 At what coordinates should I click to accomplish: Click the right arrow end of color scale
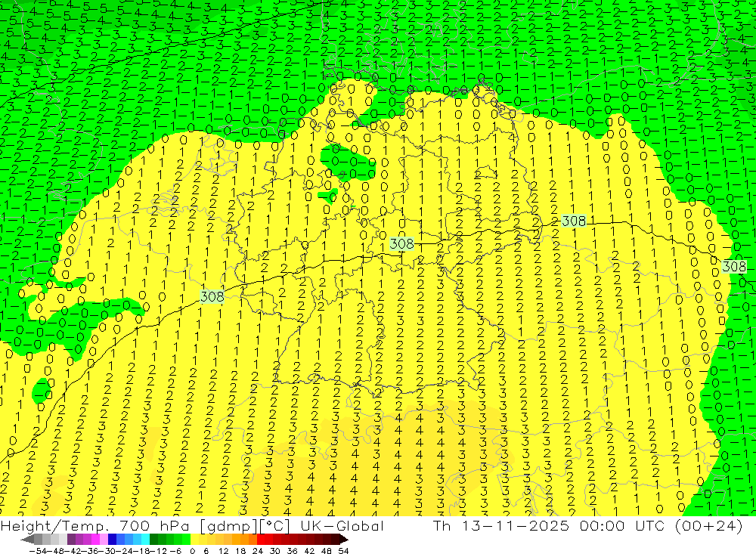coord(343,540)
